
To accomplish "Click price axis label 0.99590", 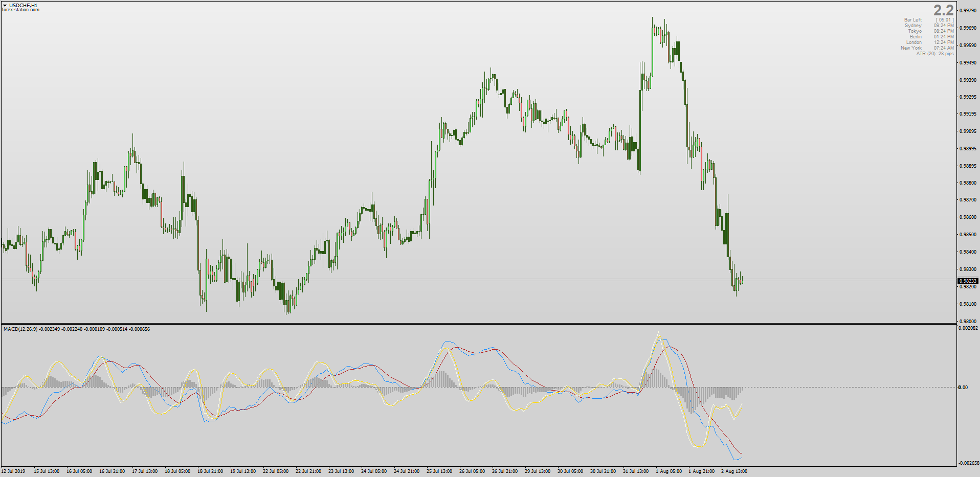I will pyautogui.click(x=969, y=46).
